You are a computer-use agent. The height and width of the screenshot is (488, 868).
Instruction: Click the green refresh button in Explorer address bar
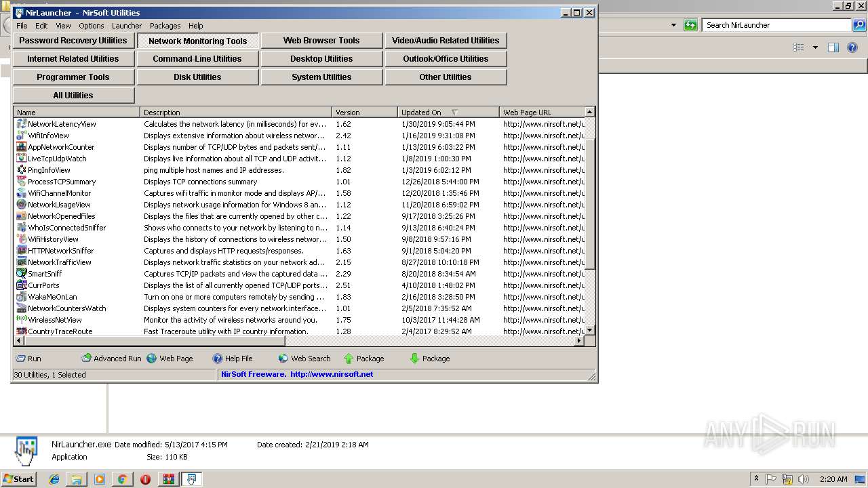(x=690, y=25)
